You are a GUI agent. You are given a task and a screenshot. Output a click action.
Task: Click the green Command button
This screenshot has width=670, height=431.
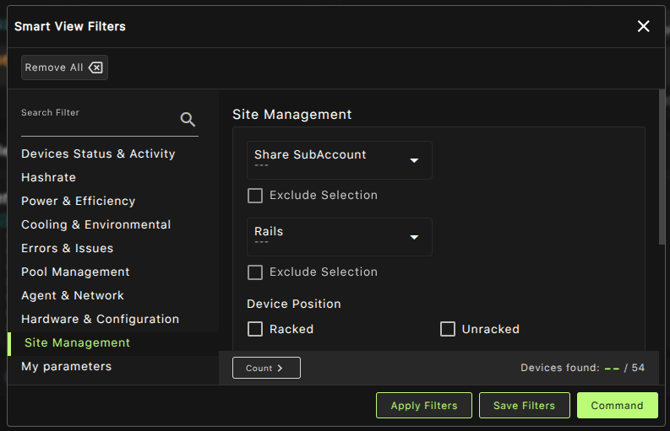617,405
